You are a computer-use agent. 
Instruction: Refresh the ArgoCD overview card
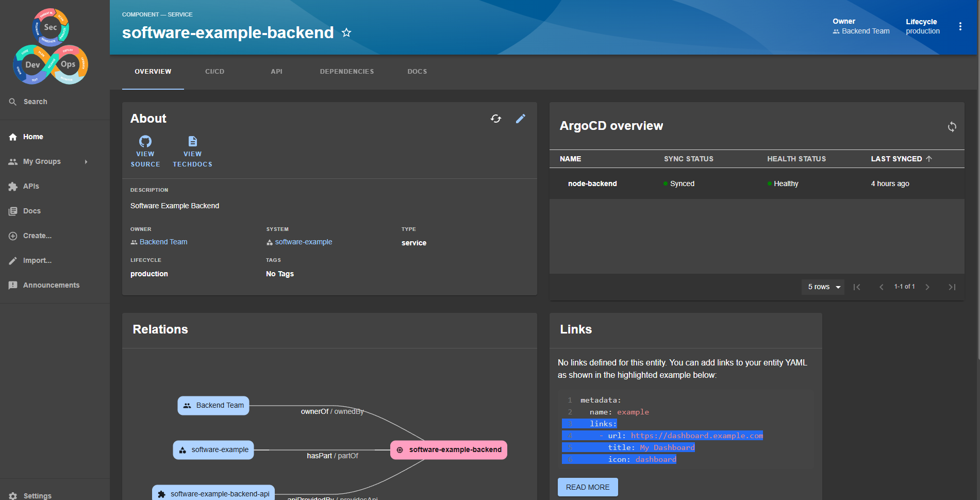[x=952, y=127]
